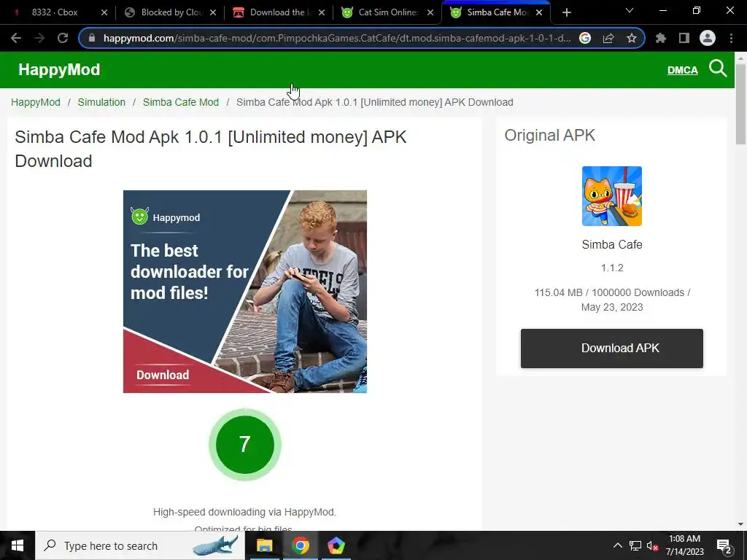Close the Cat Sim Online tab
This screenshot has height=560, width=747.
[x=430, y=12]
